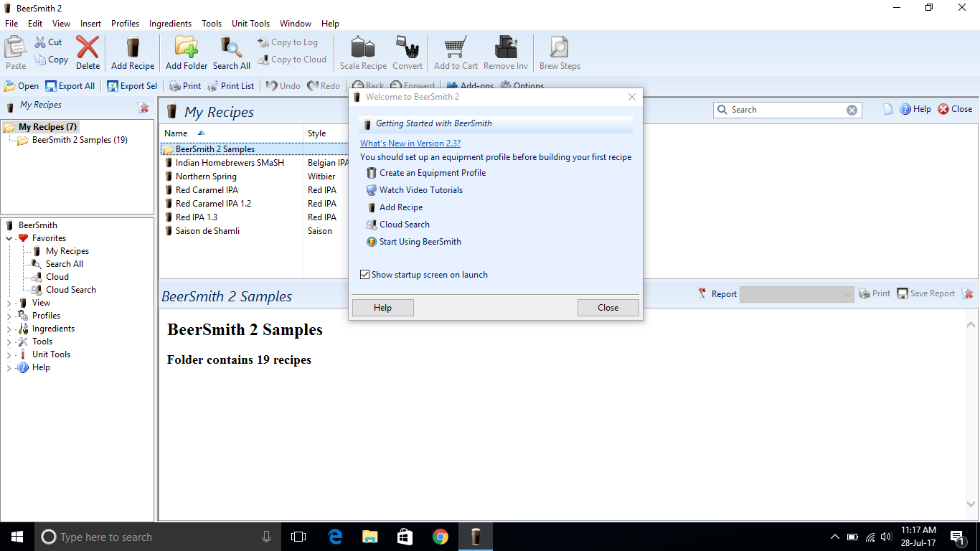Screen dimensions: 980x551
Task: Open the File menu
Action: click(11, 24)
